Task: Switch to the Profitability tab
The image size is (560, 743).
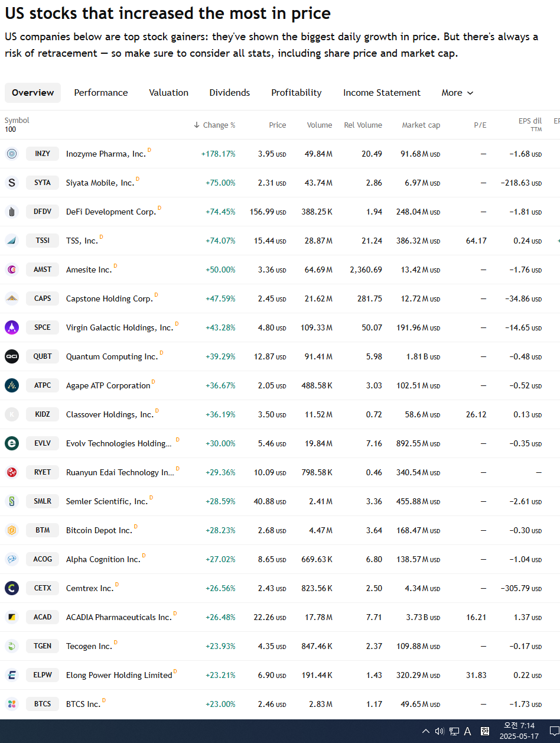Action: 297,93
